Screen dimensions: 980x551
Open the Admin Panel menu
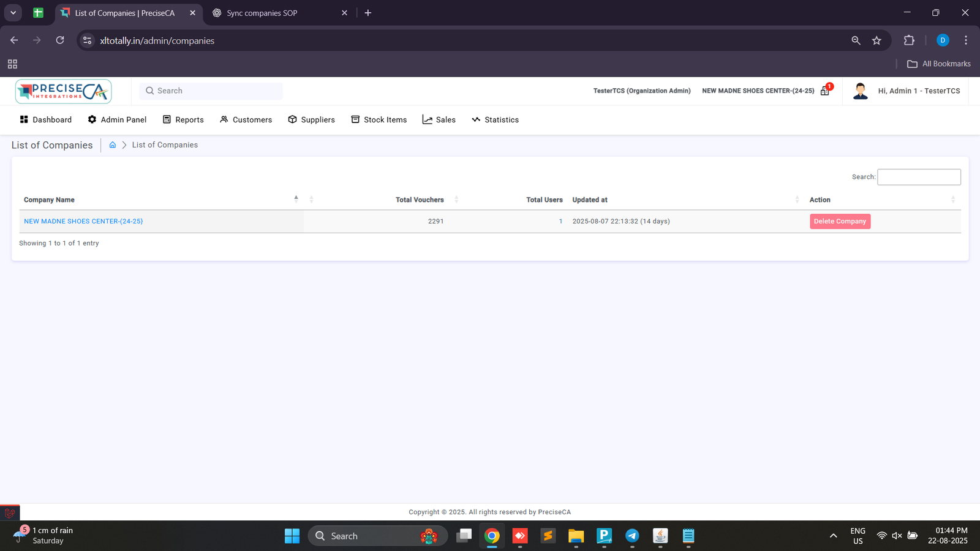(117, 120)
